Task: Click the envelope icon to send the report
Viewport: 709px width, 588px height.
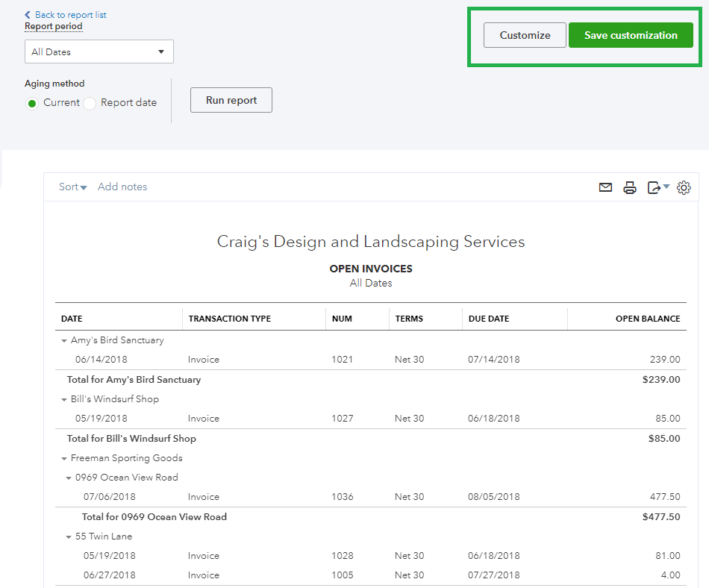Action: click(605, 187)
